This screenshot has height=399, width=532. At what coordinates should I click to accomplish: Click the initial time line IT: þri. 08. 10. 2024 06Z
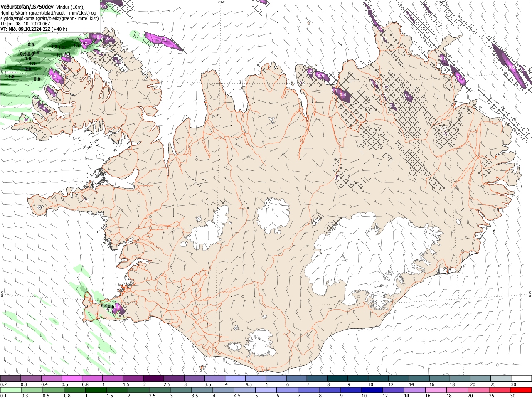point(26,24)
